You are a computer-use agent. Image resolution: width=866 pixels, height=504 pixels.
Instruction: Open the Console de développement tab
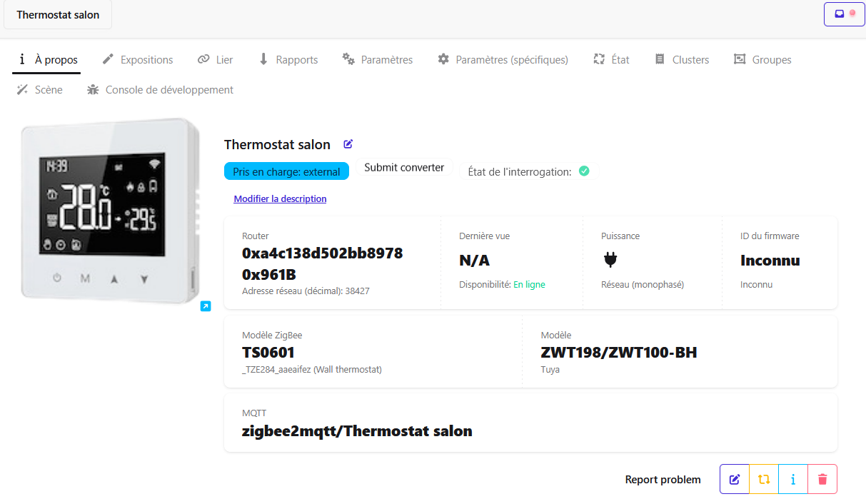160,90
